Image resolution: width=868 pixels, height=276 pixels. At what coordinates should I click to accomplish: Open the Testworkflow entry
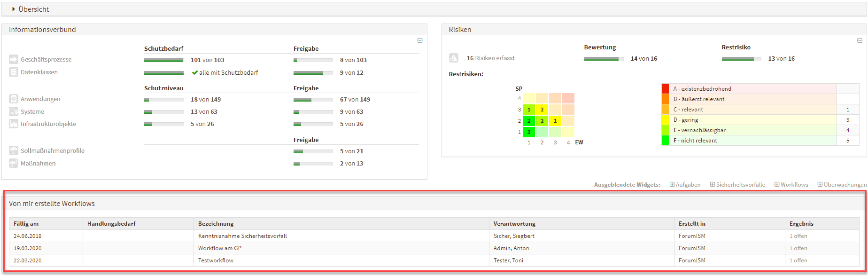point(216,260)
